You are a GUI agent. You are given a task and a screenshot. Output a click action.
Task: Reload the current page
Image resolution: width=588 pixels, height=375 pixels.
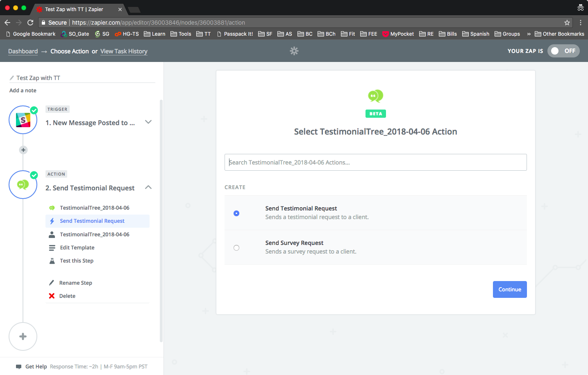click(30, 23)
